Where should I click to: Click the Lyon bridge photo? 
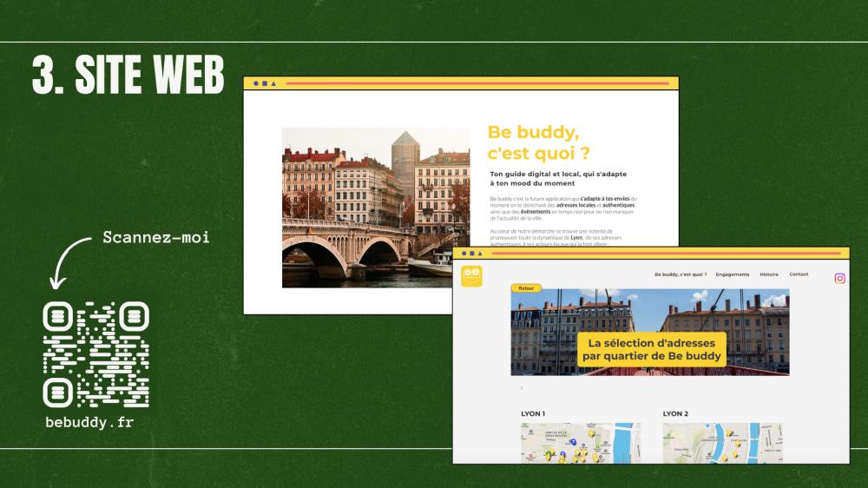pos(376,208)
